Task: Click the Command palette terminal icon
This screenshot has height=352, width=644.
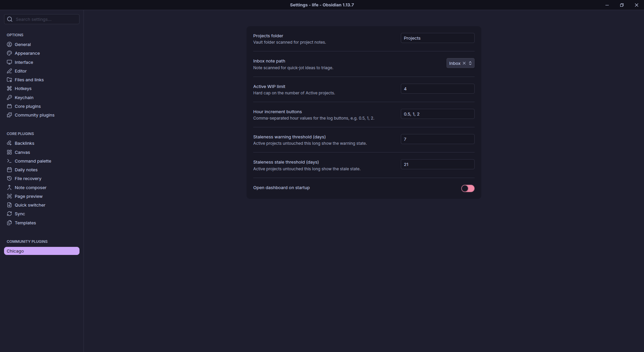Action: tap(9, 161)
